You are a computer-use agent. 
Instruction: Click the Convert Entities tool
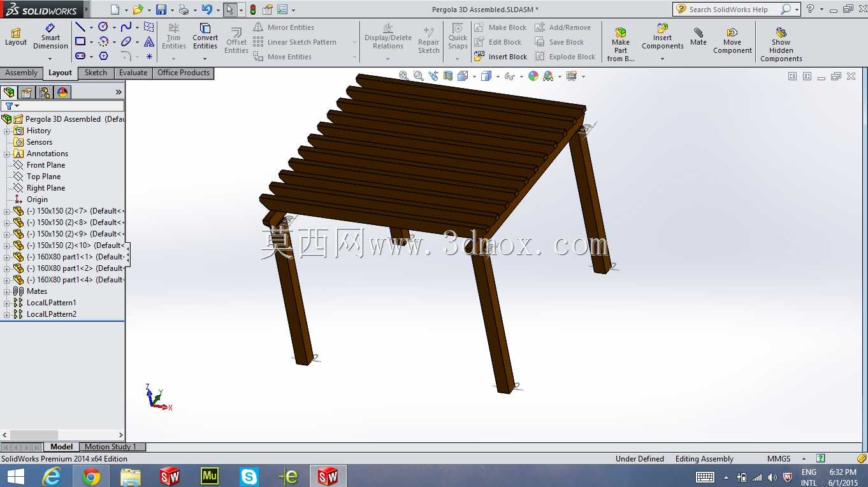[205, 37]
